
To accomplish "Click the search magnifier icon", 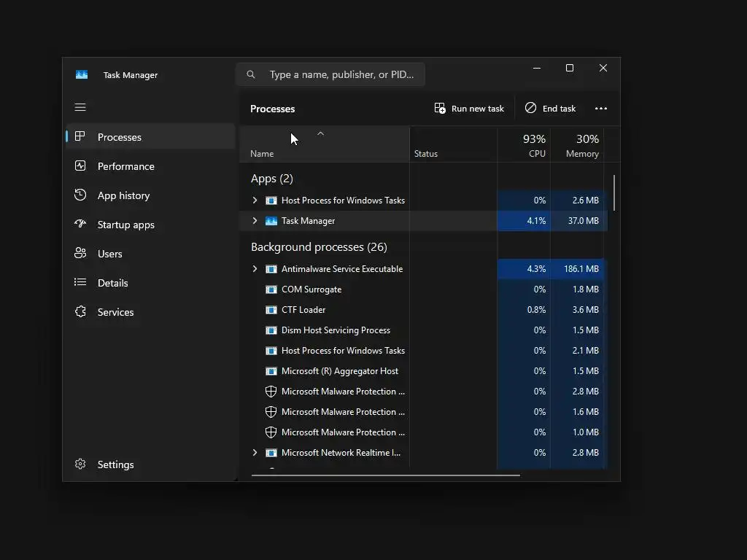I will click(x=251, y=74).
